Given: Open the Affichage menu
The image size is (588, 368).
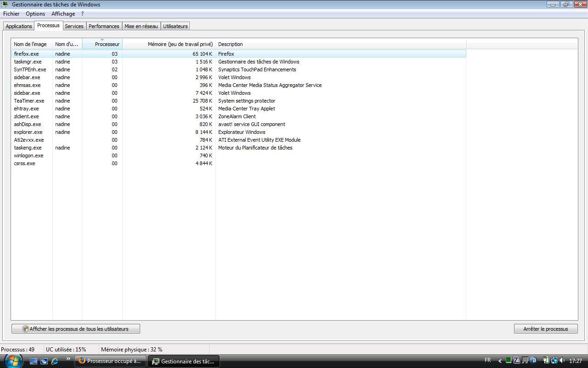Looking at the screenshot, I should (x=63, y=14).
